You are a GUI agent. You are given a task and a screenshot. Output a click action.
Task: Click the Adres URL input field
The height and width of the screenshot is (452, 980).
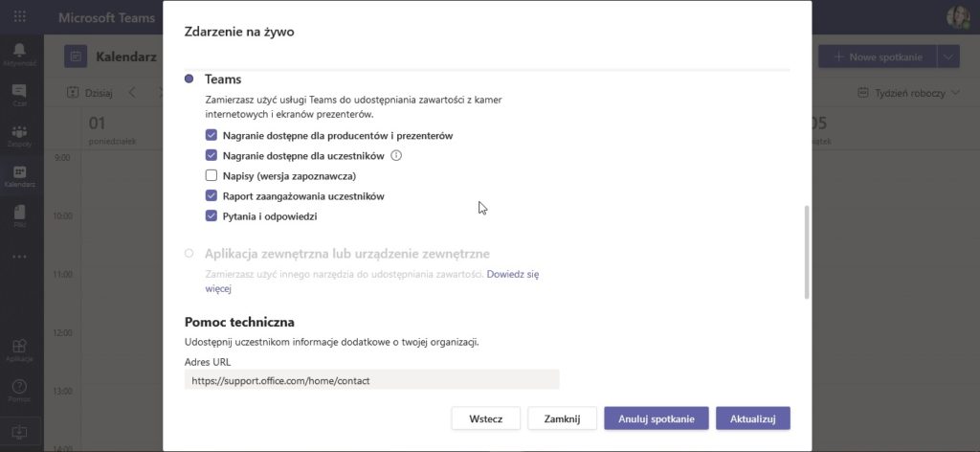372,380
